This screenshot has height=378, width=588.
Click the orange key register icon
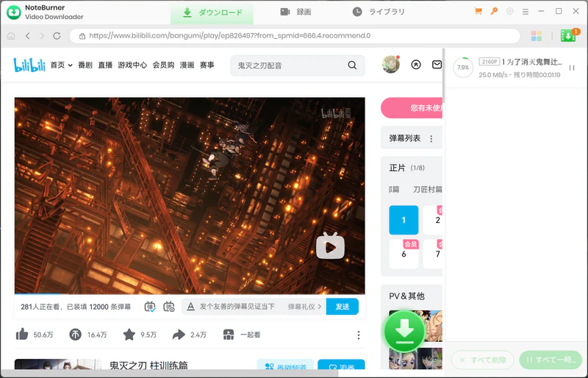[494, 11]
